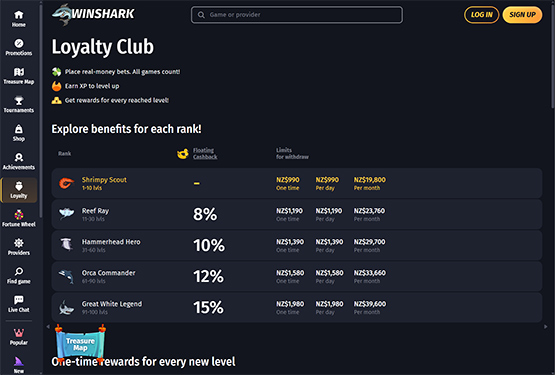Click the 8% cashback value

click(205, 214)
